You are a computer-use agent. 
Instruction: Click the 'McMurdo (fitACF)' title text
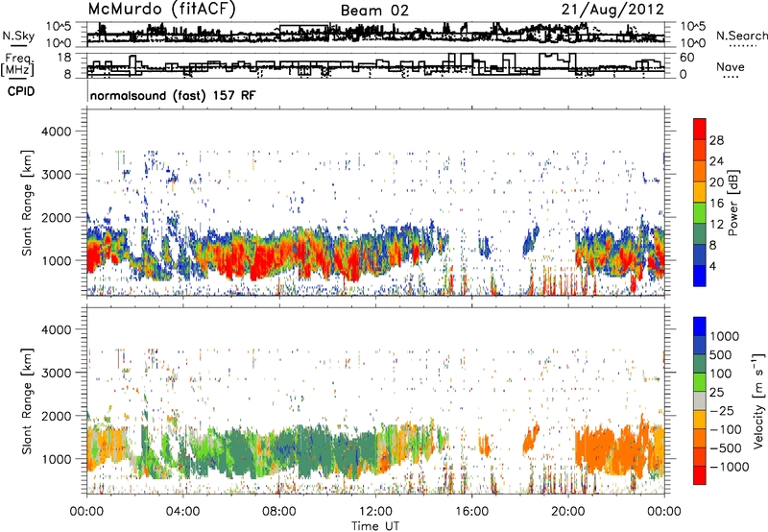[x=161, y=10]
